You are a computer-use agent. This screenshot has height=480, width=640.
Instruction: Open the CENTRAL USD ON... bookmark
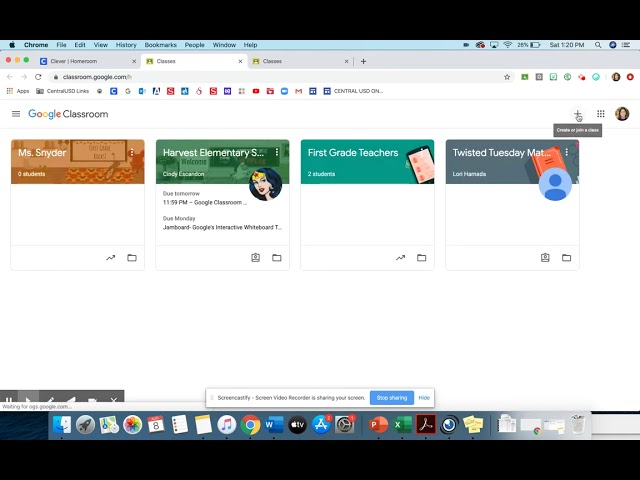pyautogui.click(x=353, y=91)
